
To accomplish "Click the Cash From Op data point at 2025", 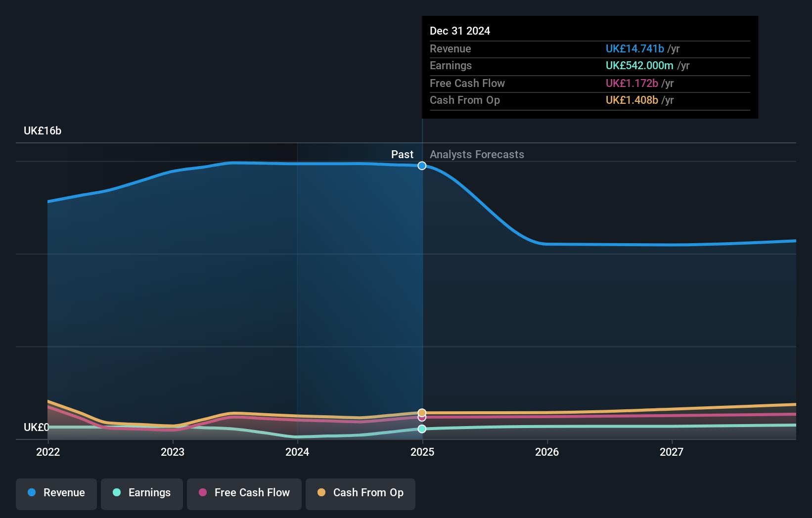I will pos(422,413).
